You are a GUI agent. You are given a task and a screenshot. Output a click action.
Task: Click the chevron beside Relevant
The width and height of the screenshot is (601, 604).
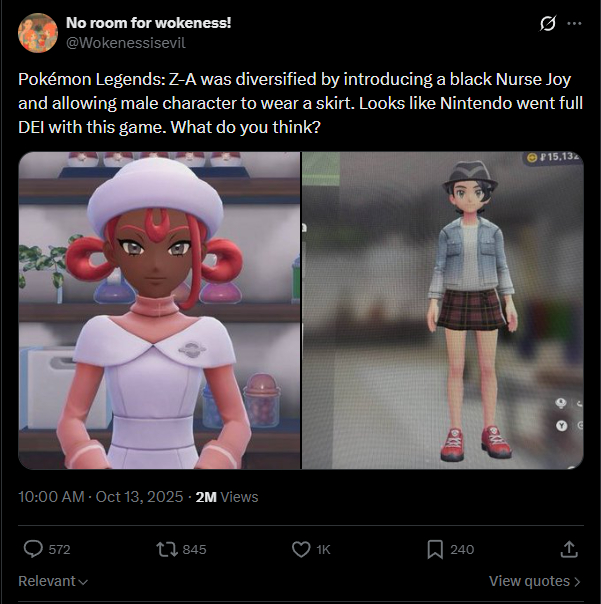click(83, 582)
